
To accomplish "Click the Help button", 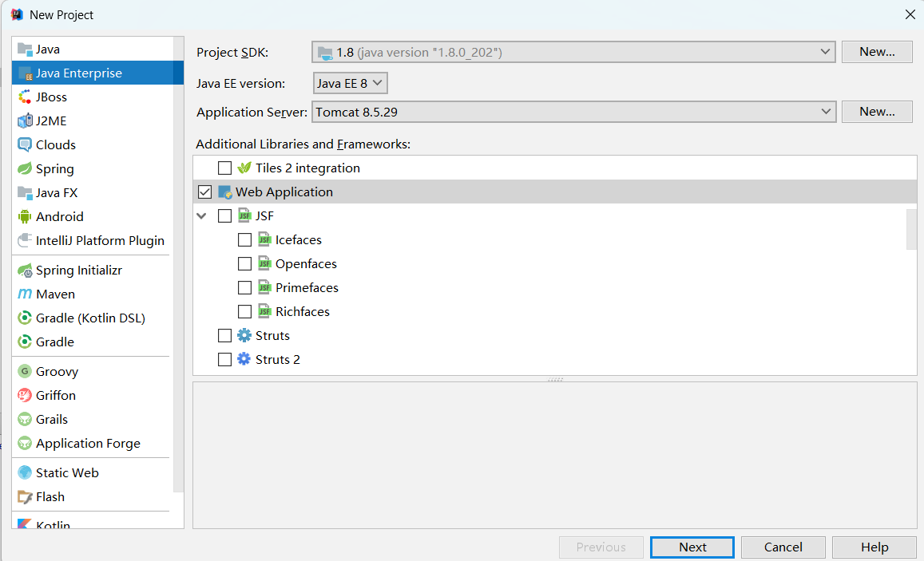I will pos(874,547).
